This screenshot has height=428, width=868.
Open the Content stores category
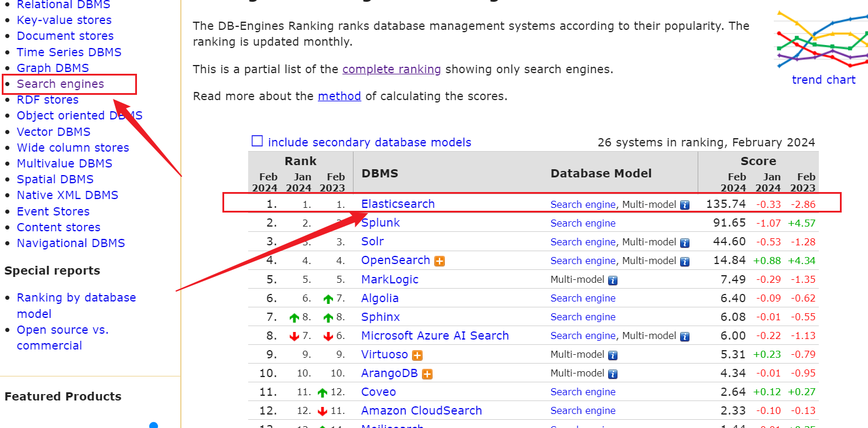click(x=59, y=227)
